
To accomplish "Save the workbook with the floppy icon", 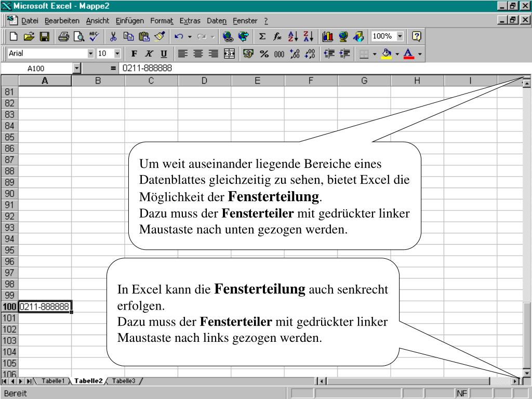I will coord(45,36).
